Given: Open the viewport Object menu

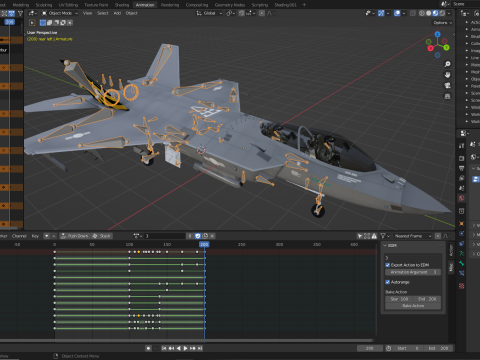Looking at the screenshot, I should pyautogui.click(x=131, y=13).
